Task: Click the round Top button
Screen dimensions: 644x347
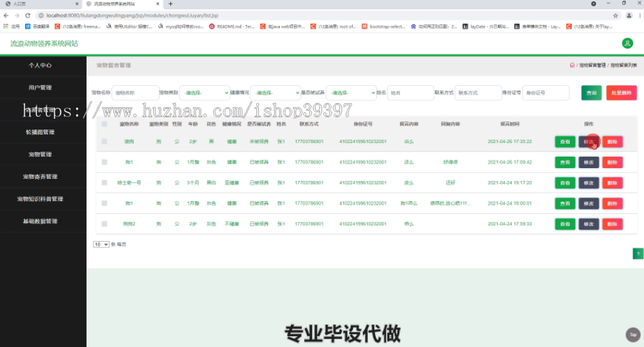Action: point(633,335)
